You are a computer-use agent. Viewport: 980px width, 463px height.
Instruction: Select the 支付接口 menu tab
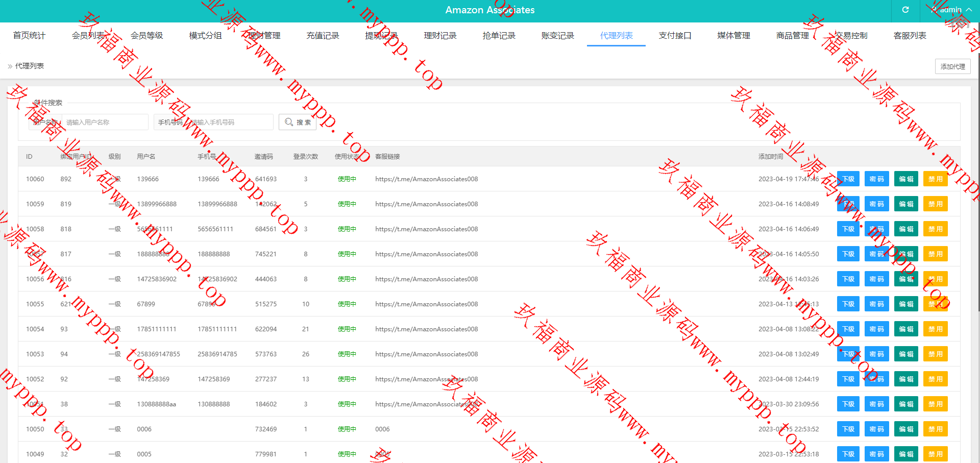pyautogui.click(x=675, y=35)
